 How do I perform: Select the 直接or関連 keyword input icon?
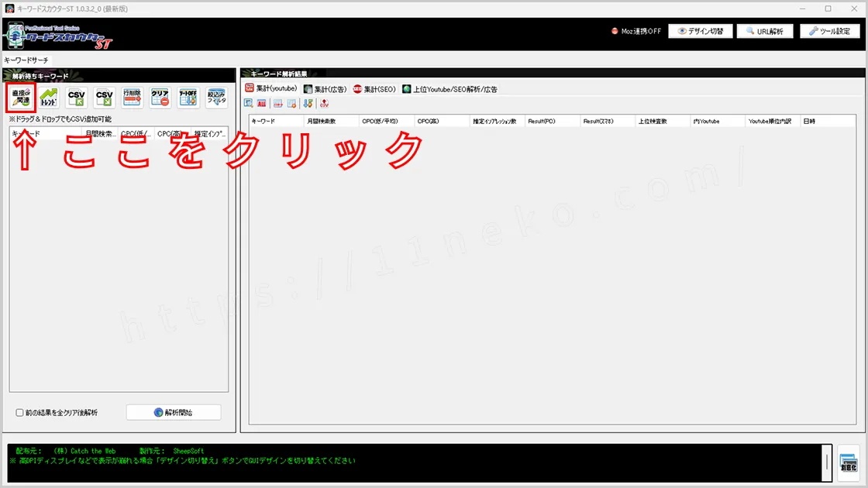[21, 97]
